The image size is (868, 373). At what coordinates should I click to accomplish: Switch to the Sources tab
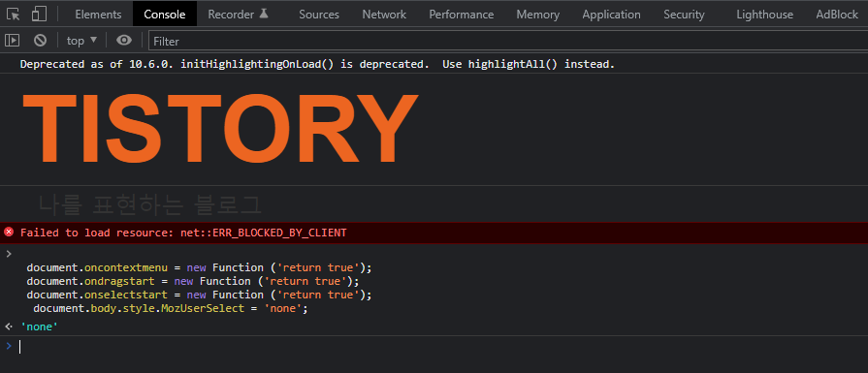pos(319,15)
